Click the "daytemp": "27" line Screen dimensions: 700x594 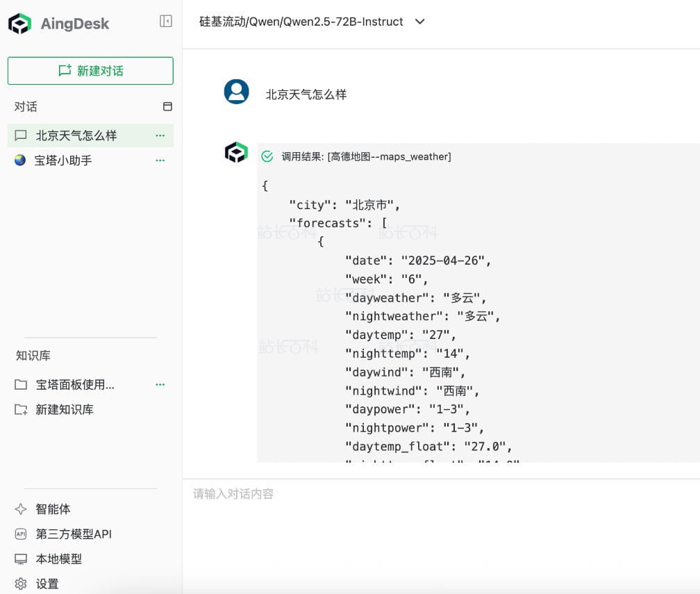tap(400, 335)
